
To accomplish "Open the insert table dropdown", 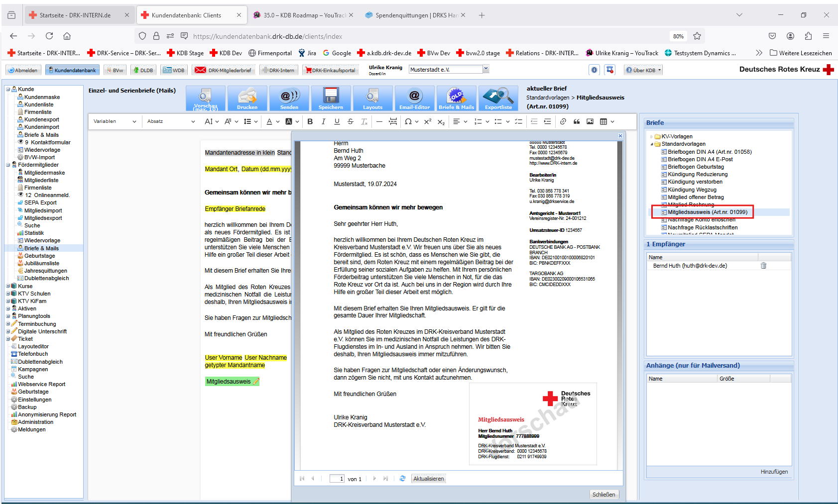I will (x=607, y=121).
